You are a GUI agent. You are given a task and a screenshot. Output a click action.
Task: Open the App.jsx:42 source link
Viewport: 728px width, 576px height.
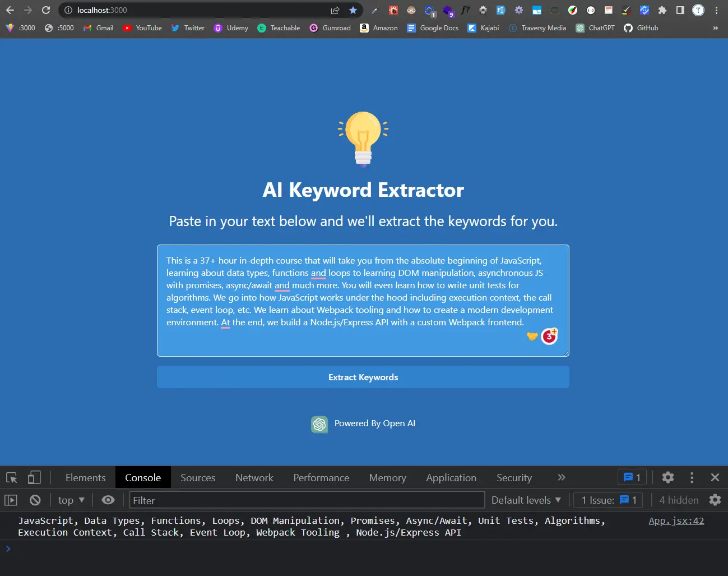click(676, 520)
